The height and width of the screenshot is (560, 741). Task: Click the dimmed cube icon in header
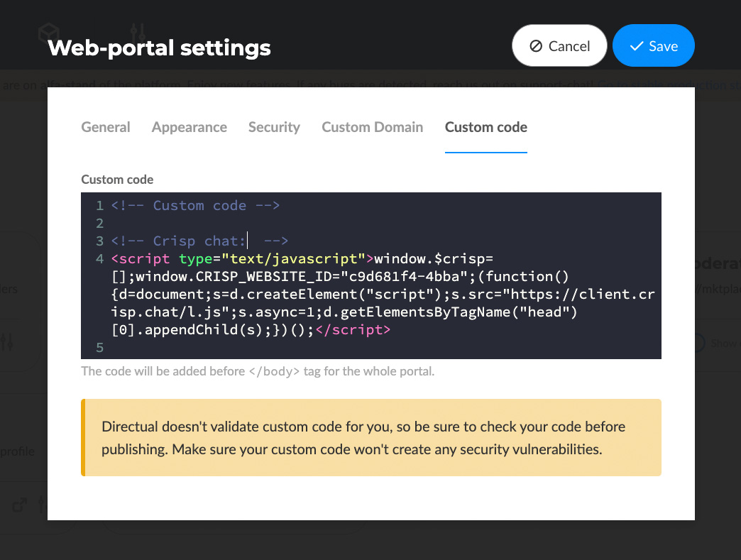point(48,32)
